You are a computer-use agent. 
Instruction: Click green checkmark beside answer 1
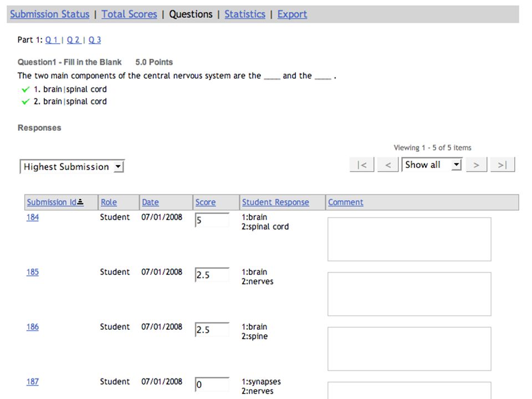pyautogui.click(x=25, y=90)
